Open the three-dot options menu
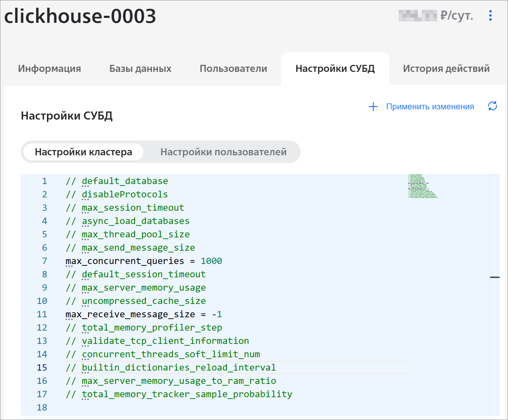Screen dimensions: 508x420 point(490,15)
